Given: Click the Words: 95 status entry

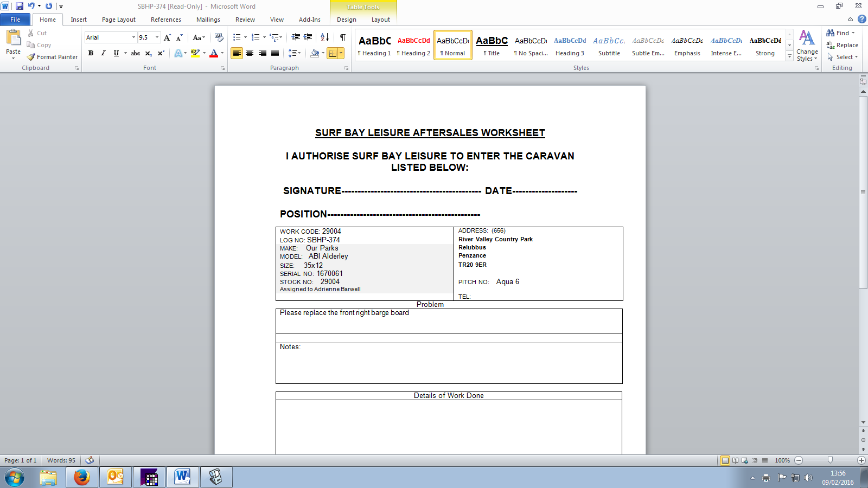Looking at the screenshot, I should pos(61,460).
